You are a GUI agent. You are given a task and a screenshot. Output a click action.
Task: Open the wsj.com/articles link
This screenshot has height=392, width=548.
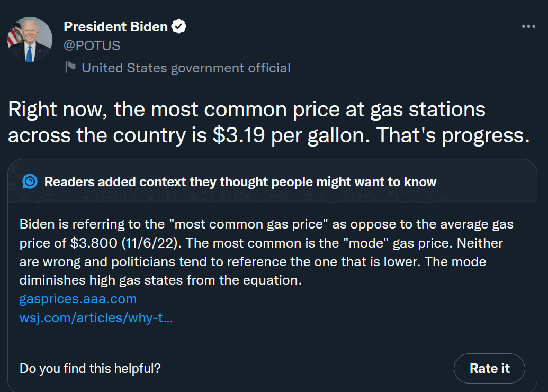96,317
